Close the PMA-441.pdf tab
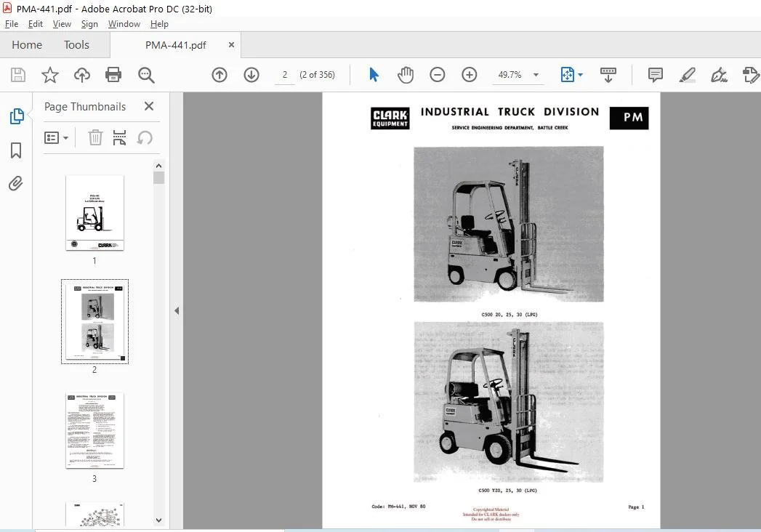The height and width of the screenshot is (532, 761). tap(232, 44)
